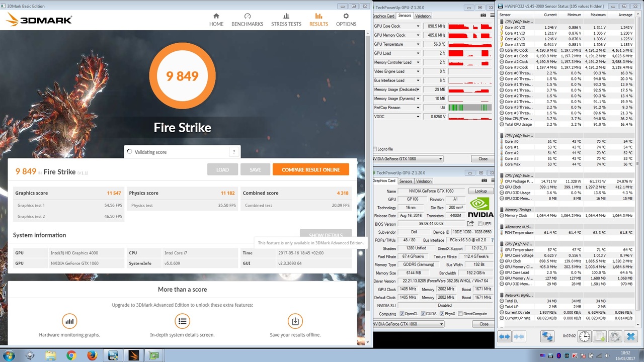This screenshot has width=644, height=362.
Task: Open the GPU Memory Clock sensor dropdown
Action: (x=418, y=35)
